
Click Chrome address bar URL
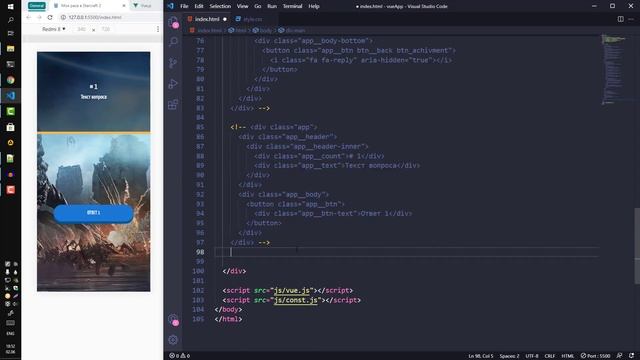point(95,18)
